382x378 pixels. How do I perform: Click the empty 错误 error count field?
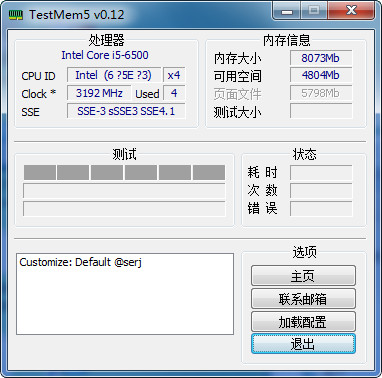coord(321,209)
